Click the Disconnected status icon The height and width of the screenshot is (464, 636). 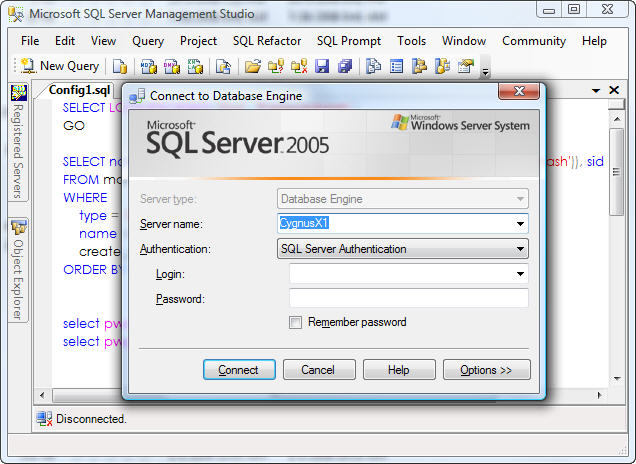click(x=44, y=419)
